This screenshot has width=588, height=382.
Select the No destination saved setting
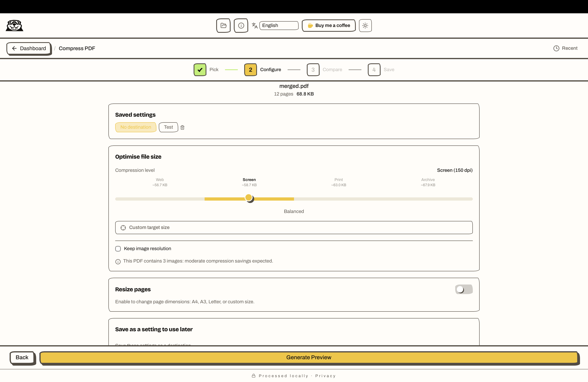(136, 127)
